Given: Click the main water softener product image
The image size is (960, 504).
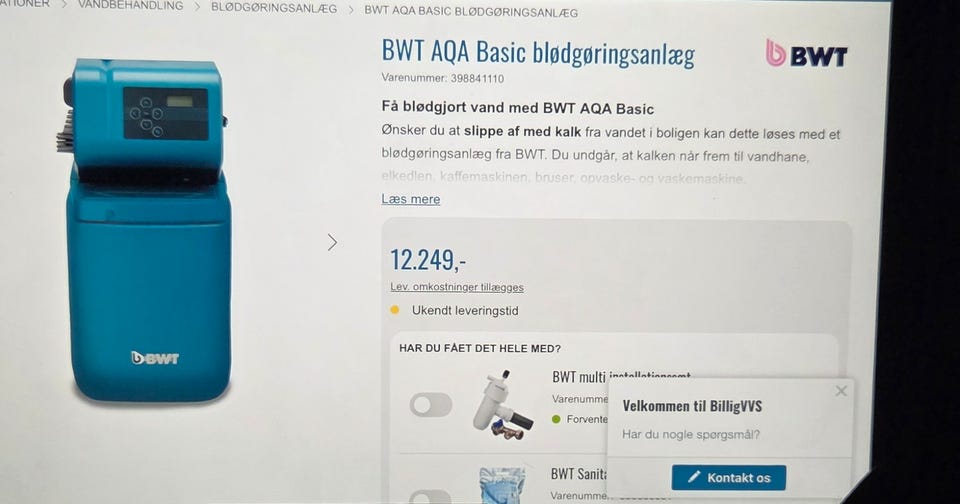Looking at the screenshot, I should [x=147, y=230].
